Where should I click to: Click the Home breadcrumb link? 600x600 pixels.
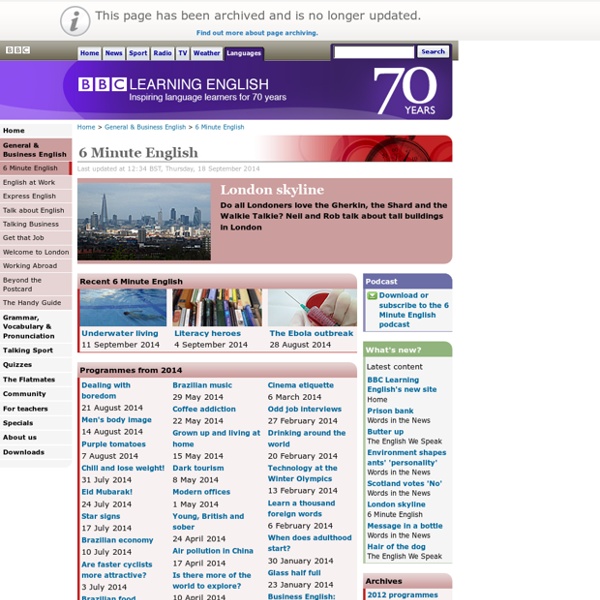pos(86,127)
